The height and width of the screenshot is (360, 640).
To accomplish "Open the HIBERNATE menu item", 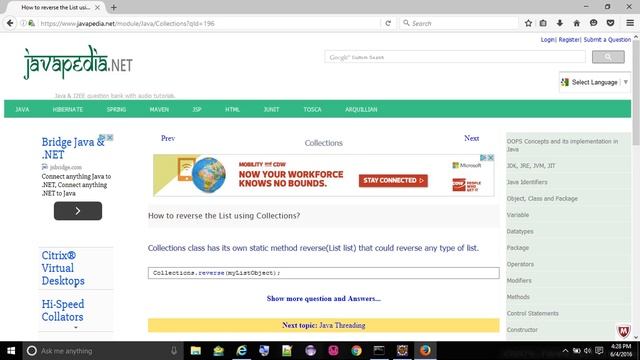I will (x=68, y=109).
